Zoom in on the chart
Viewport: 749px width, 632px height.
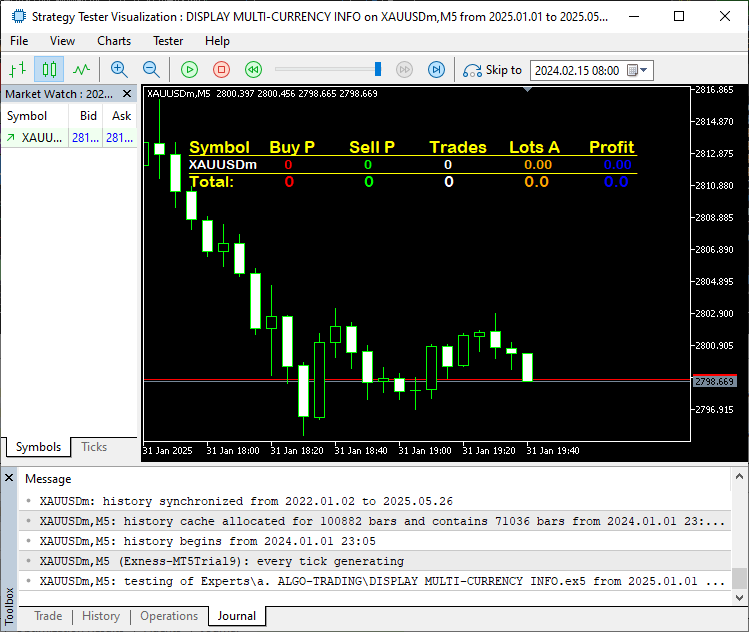tap(120, 70)
